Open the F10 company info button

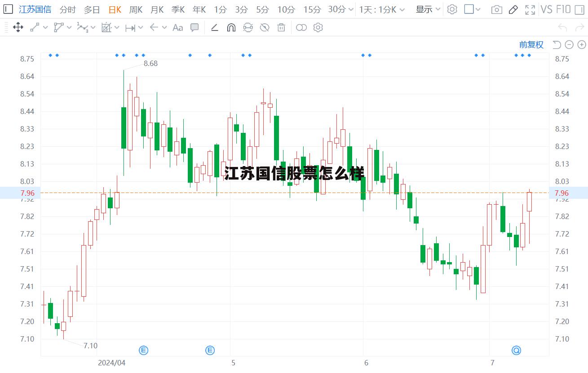coord(563,9)
